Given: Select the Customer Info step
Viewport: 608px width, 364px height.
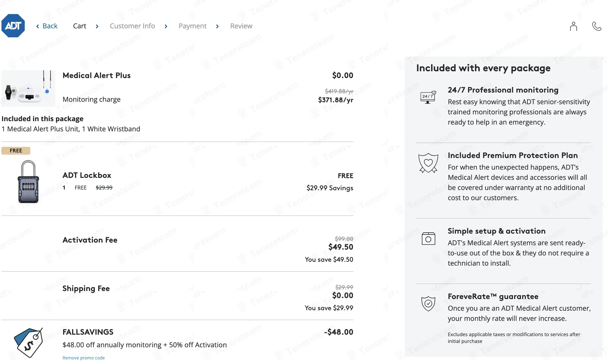Looking at the screenshot, I should click(x=132, y=26).
